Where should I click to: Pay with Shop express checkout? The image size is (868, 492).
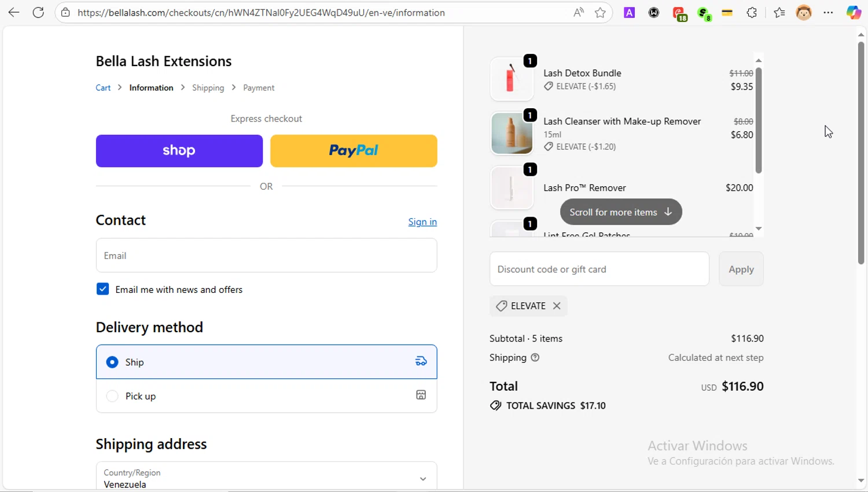pos(179,150)
